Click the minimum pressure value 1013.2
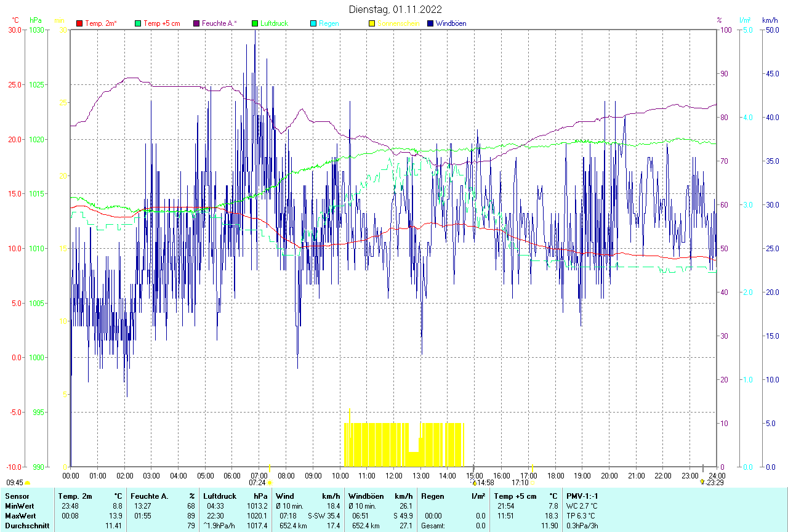 (x=258, y=506)
